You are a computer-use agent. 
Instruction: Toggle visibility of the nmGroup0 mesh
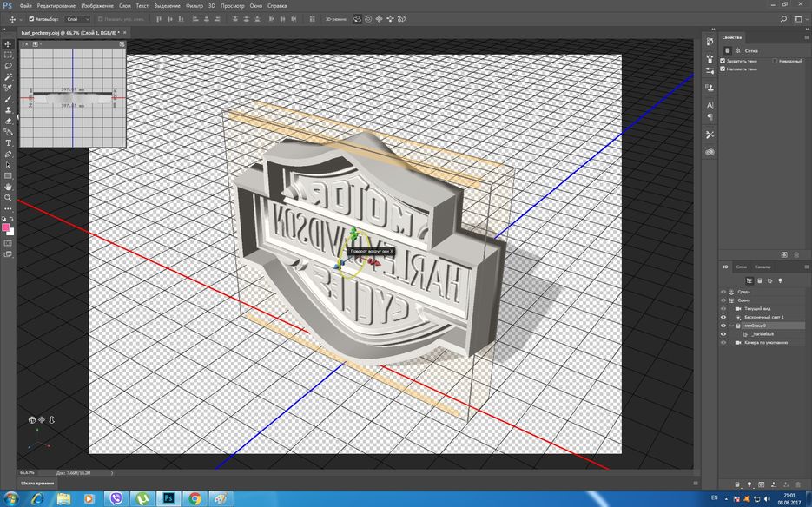click(x=723, y=326)
